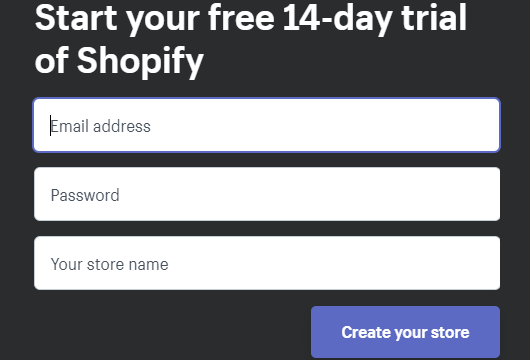Image resolution: width=530 pixels, height=360 pixels.
Task: Click the blinking text cursor in email field
Action: coord(51,125)
